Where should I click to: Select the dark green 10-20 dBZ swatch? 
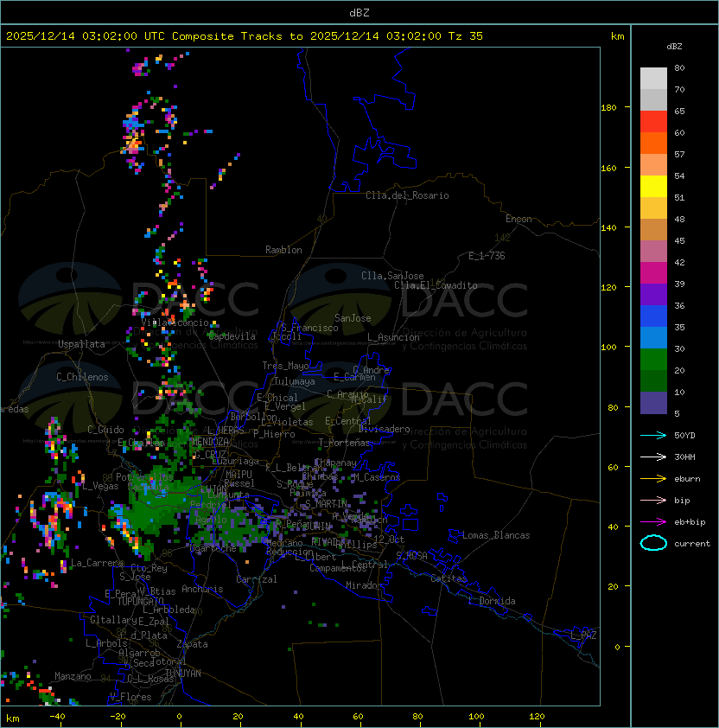(653, 380)
